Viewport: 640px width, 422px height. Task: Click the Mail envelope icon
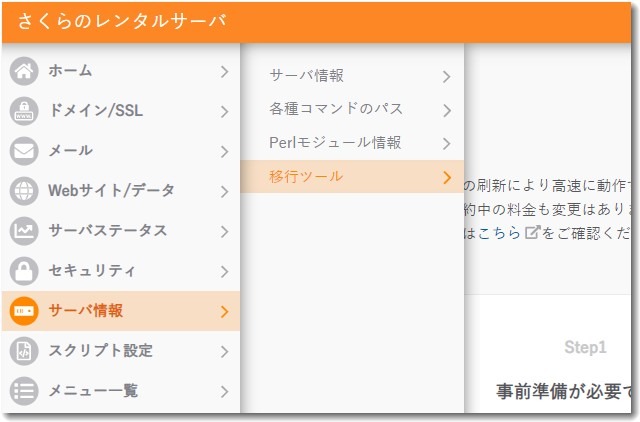(x=24, y=151)
